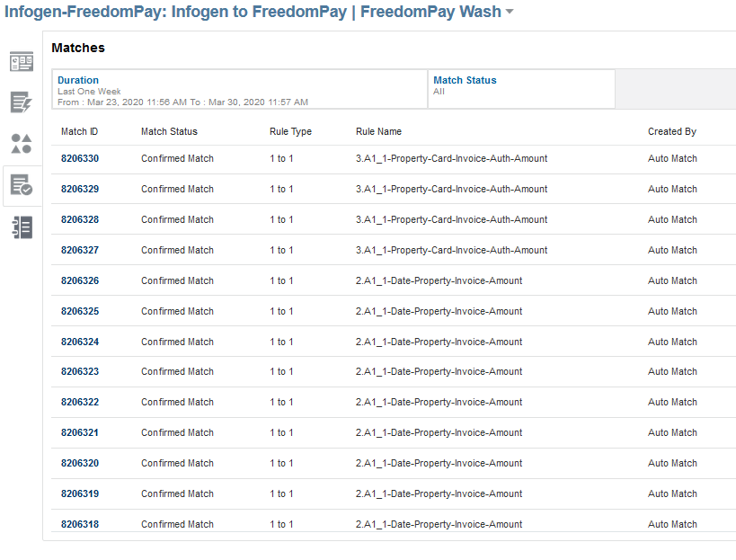Open the Duration filter
Image resolution: width=736 pixels, height=560 pixels.
coord(78,81)
